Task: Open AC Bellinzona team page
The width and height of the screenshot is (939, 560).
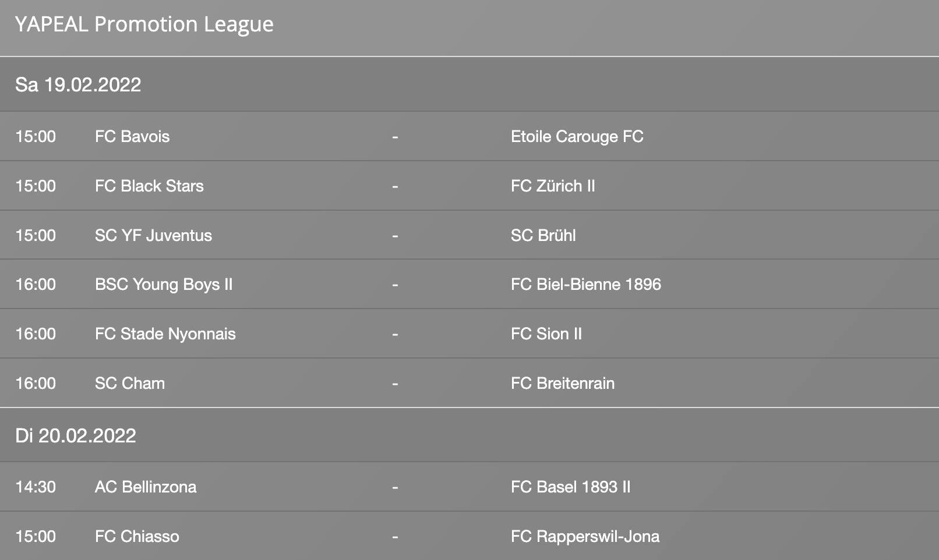Action: (146, 487)
